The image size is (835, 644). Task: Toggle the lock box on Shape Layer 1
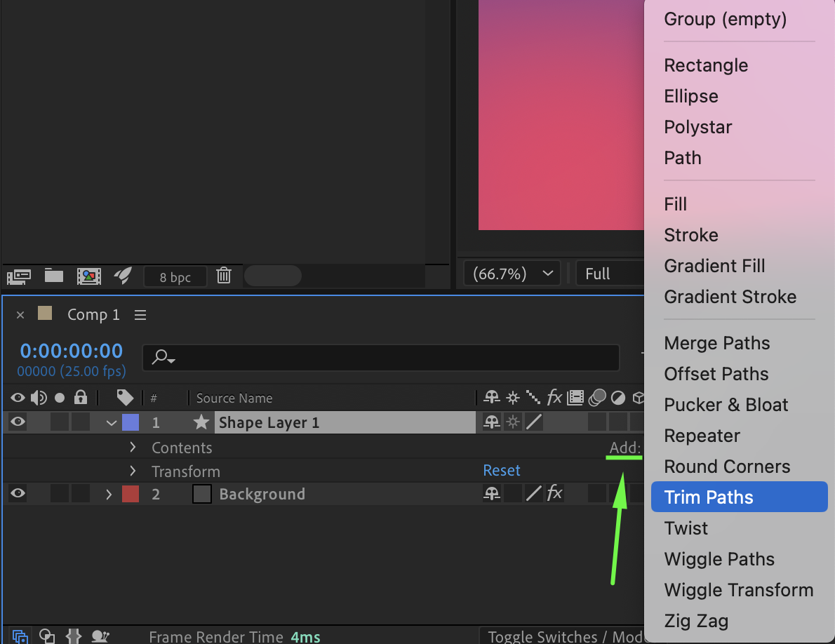click(81, 422)
